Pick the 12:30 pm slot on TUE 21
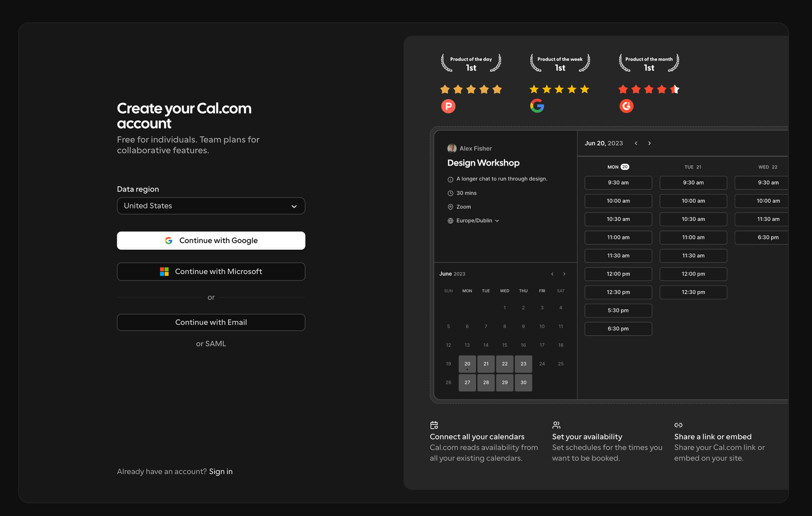This screenshot has height=516, width=812. 693,292
